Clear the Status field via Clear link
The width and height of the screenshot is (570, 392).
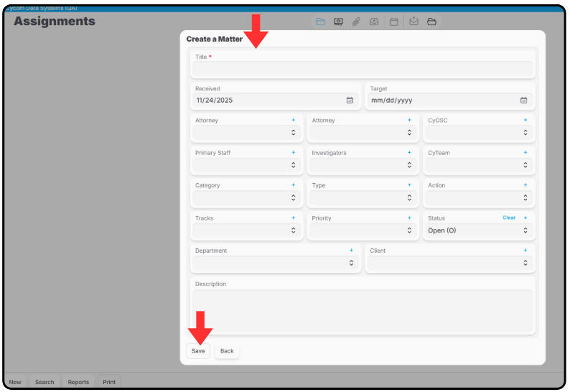tap(509, 218)
